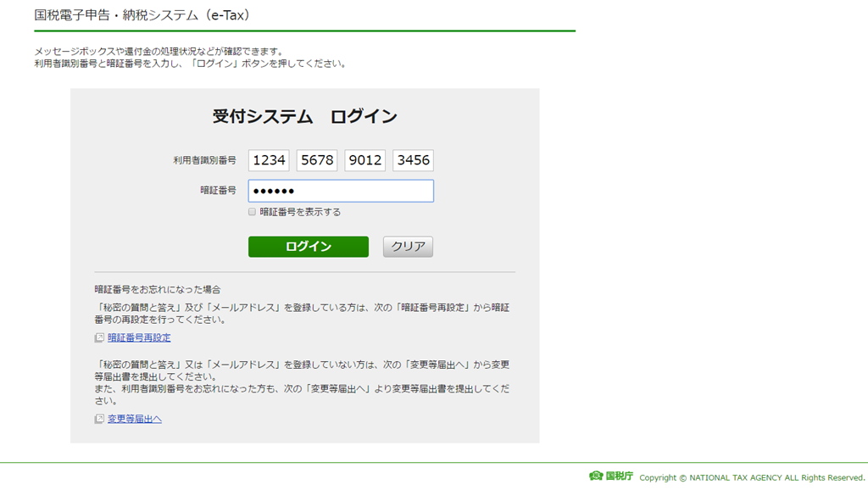Follow the 変更等届出へ link

pyautogui.click(x=134, y=419)
